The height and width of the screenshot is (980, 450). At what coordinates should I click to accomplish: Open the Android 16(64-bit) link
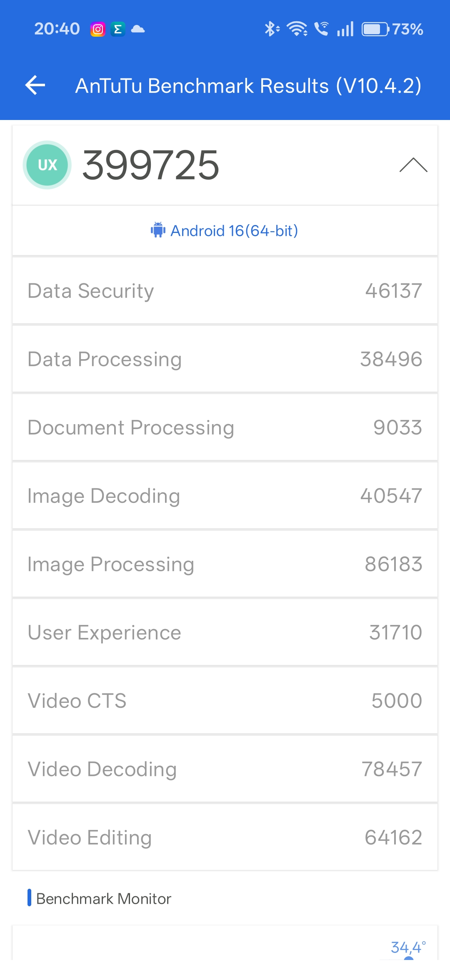coord(234,230)
